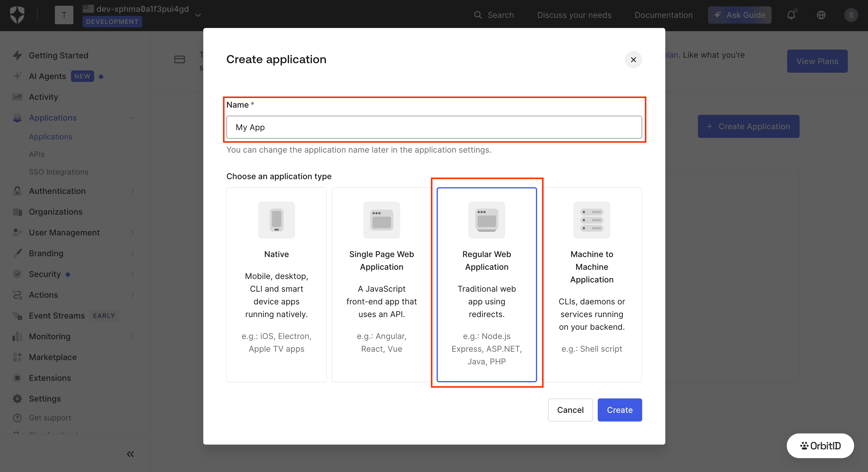
Task: Open the Documentation link
Action: (664, 15)
